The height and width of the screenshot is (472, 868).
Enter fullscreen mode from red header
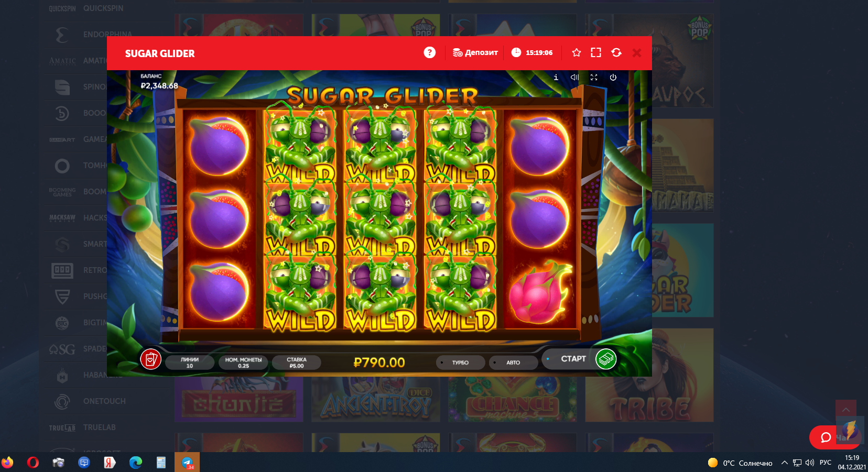596,52
